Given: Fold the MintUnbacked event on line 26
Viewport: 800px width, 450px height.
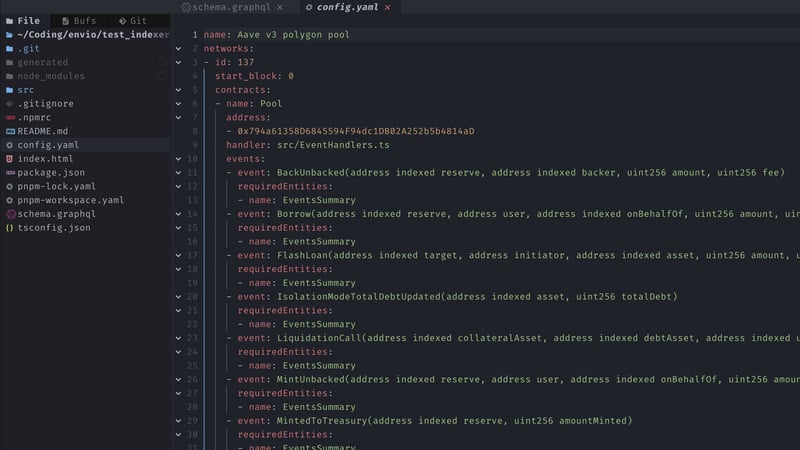Looking at the screenshot, I should [179, 379].
